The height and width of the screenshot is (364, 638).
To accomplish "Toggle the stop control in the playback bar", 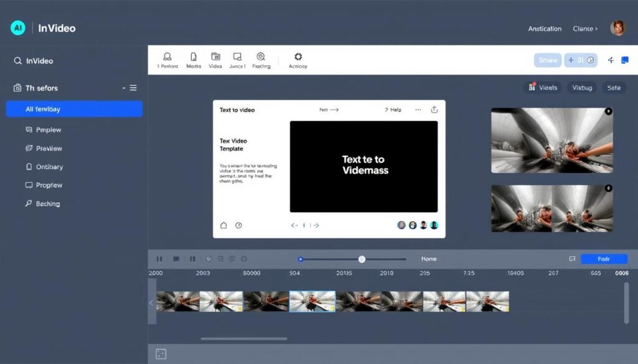I will (176, 258).
